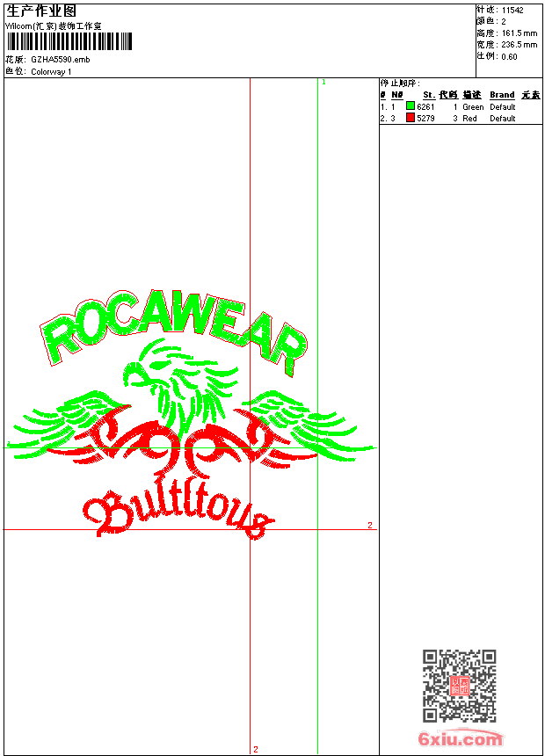The height and width of the screenshot is (756, 545).
Task: Click the stitch count value 11542
Action: [x=512, y=11]
